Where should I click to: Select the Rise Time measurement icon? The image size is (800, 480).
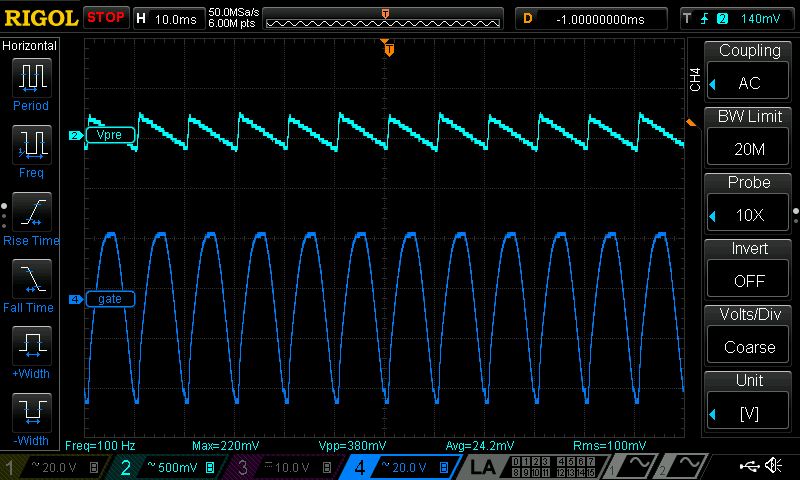[32, 212]
